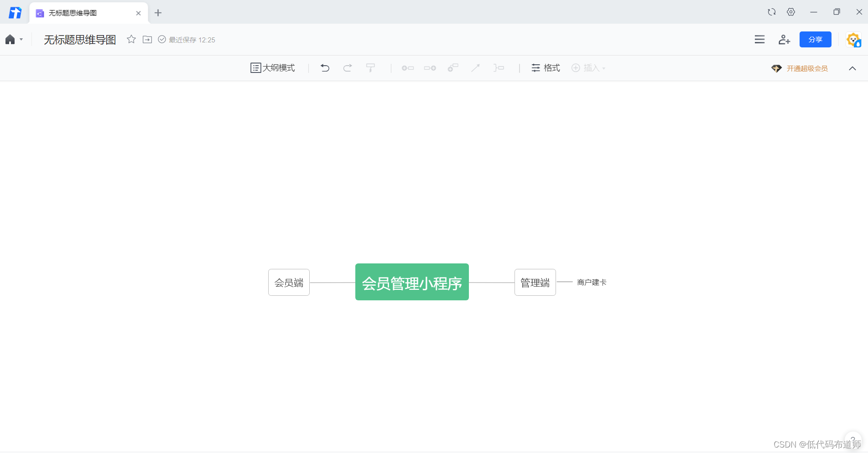
Task: Add a new tab with plus
Action: click(158, 13)
